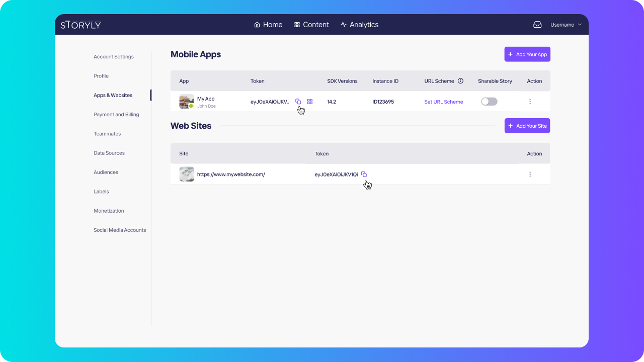Open the inbox tray icon
This screenshot has width=644, height=362.
tap(537, 25)
